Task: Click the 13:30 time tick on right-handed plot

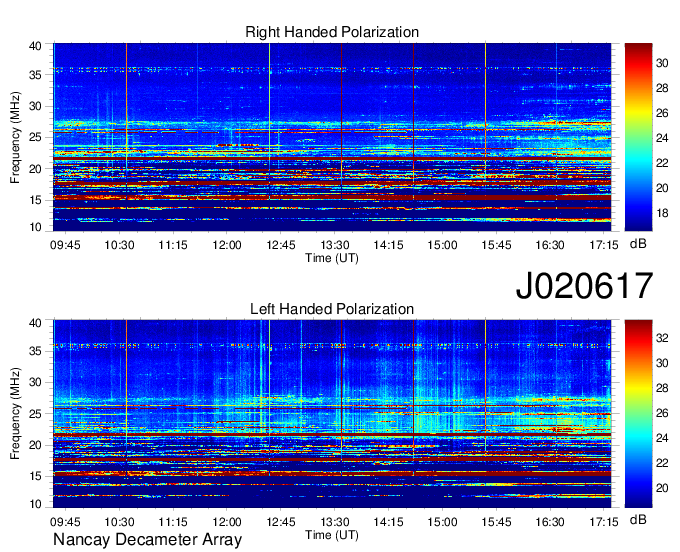Action: 335,245
